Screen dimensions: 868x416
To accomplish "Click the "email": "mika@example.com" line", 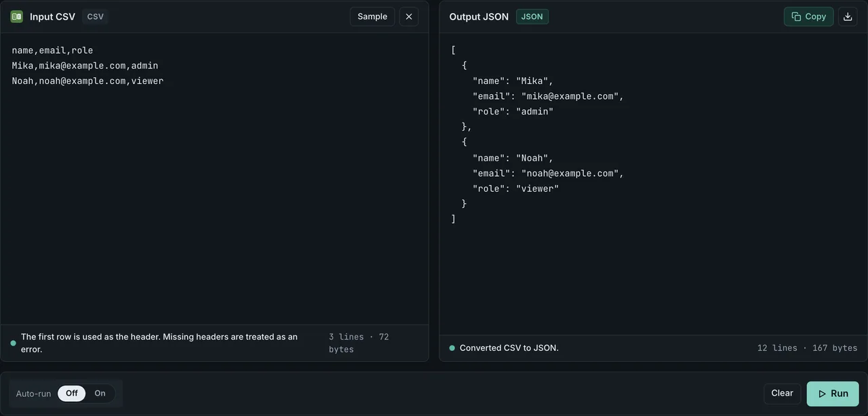I will click(548, 96).
